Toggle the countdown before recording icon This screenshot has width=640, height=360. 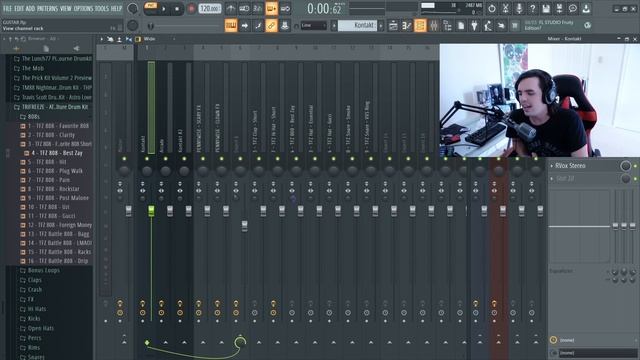point(258,8)
